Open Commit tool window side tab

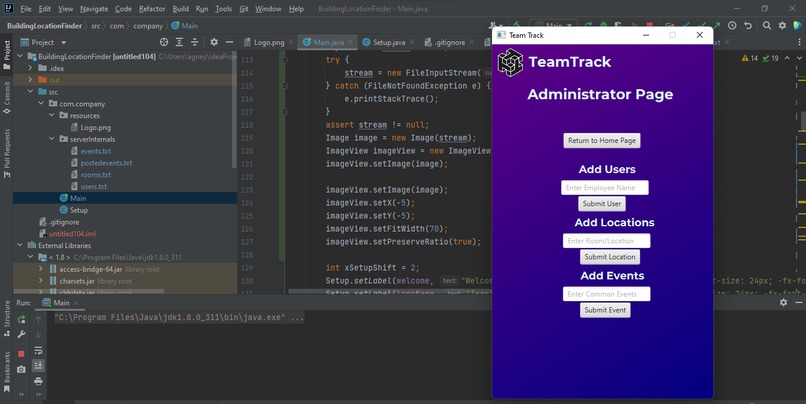7,97
